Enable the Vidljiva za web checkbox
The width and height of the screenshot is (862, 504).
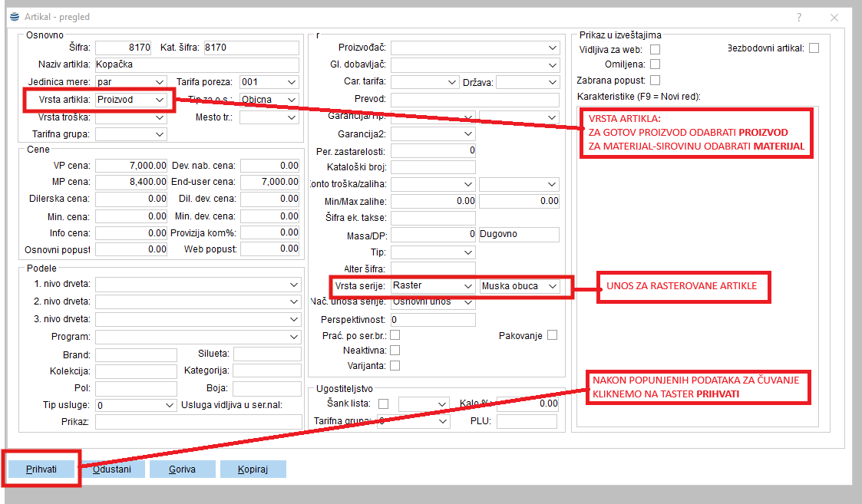pyautogui.click(x=655, y=49)
